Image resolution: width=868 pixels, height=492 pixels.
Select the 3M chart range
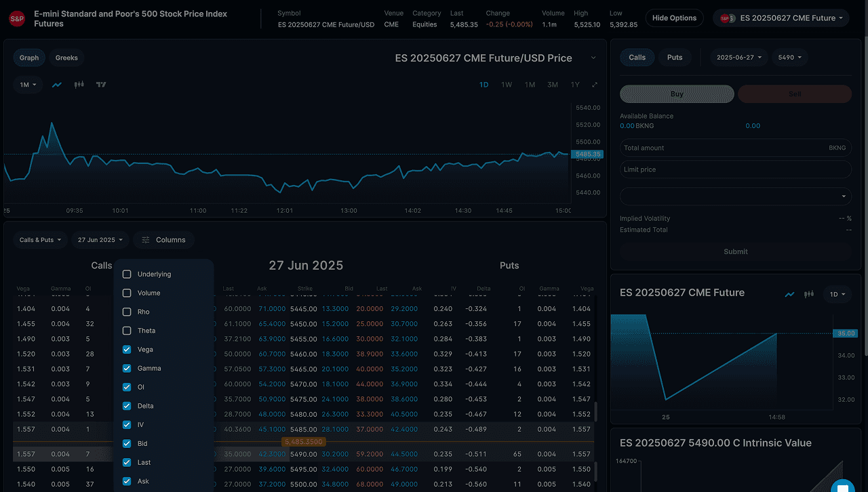(553, 85)
